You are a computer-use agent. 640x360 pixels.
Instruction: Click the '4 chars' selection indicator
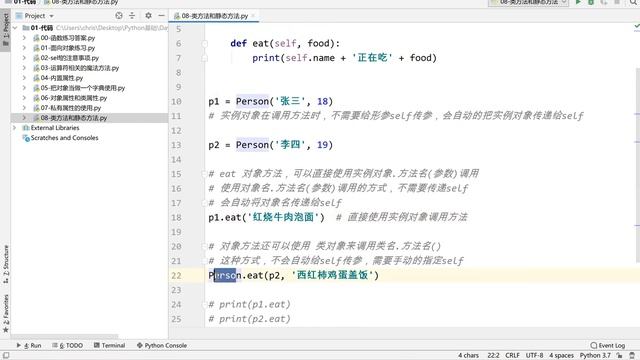(468, 356)
